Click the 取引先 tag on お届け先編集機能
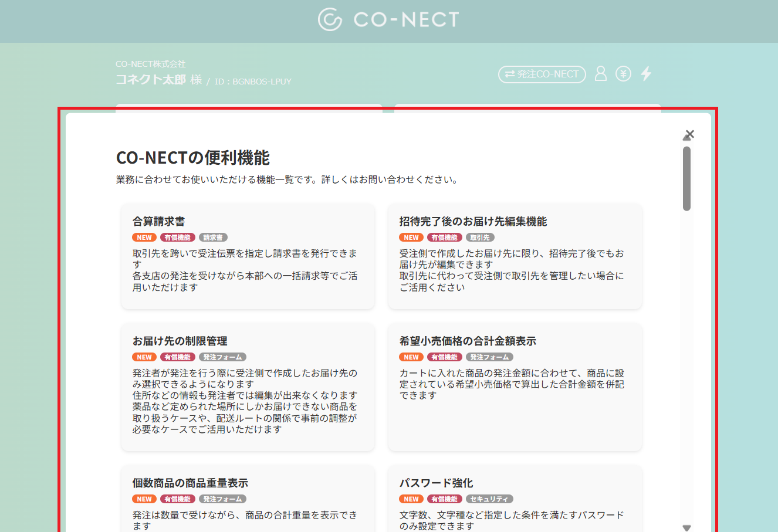 click(x=480, y=238)
